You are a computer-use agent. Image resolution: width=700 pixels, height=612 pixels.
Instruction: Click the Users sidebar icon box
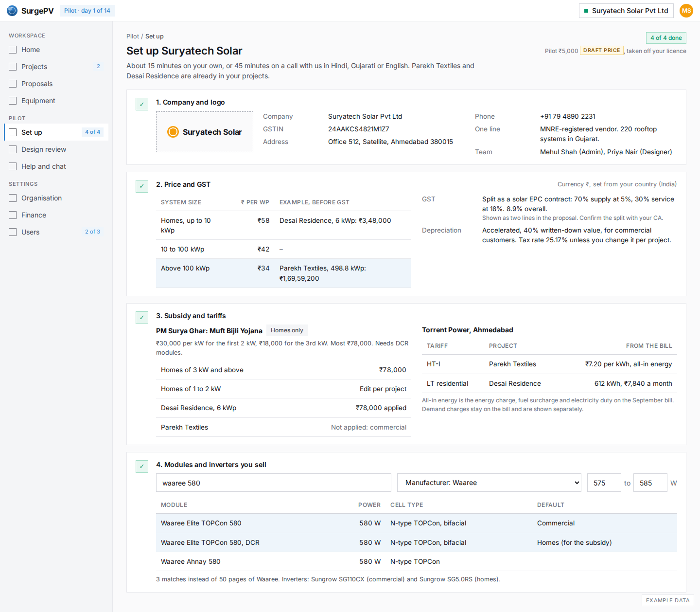point(13,232)
